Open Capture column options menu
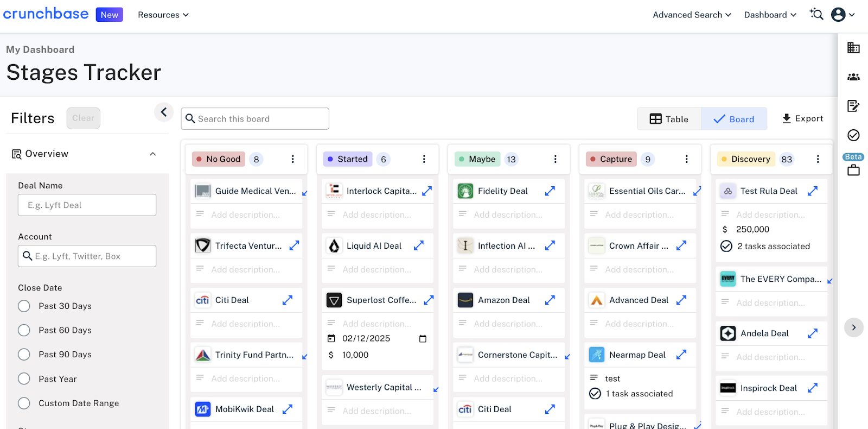The height and width of the screenshot is (429, 868). [x=687, y=159]
